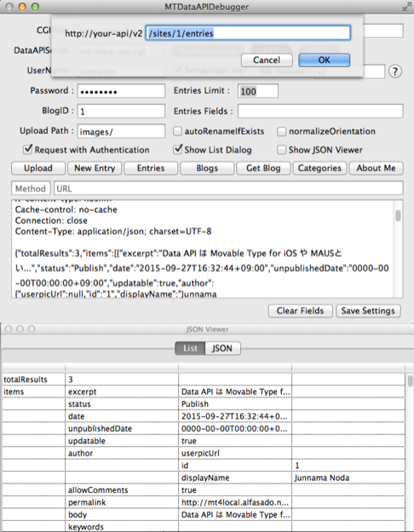Screen dimensions: 414x532
Task: Confirm the dialog with OK
Action: pos(324,60)
